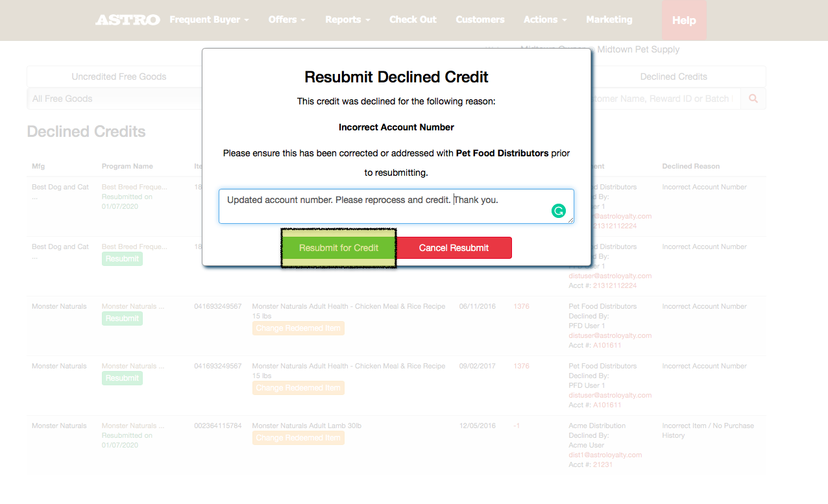The height and width of the screenshot is (504, 828).
Task: Click the Grammarly icon in the text area
Action: (x=558, y=211)
